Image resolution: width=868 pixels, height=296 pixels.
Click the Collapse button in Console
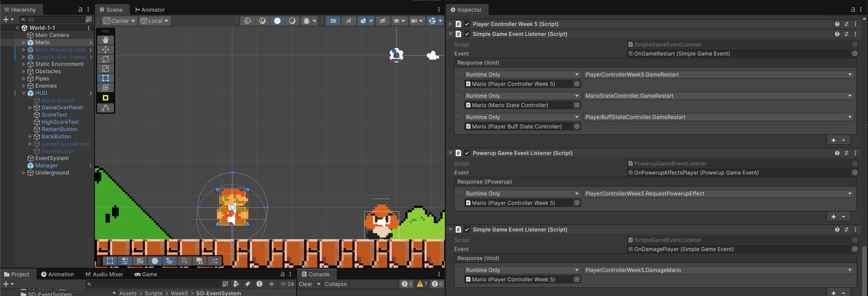[x=335, y=284]
